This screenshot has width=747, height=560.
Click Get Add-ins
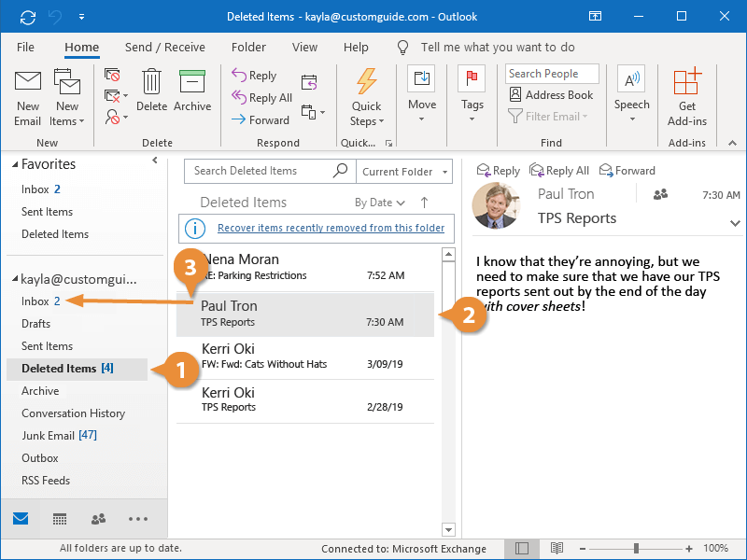tap(686, 98)
